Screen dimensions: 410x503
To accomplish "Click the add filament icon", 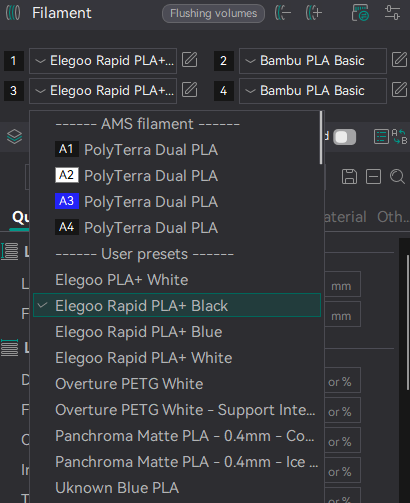I will tap(314, 13).
